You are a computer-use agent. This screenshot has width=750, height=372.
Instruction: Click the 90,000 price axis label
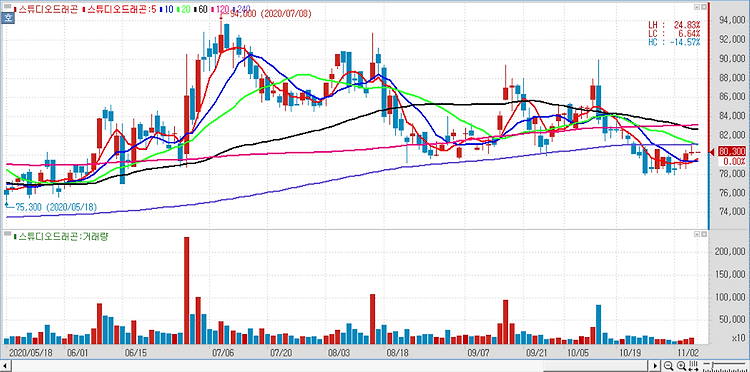click(732, 59)
